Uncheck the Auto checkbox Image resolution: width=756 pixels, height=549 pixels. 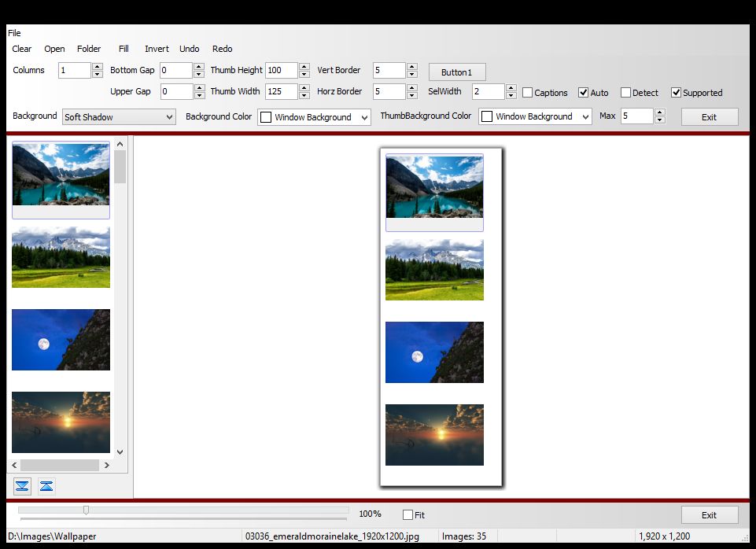coord(584,93)
